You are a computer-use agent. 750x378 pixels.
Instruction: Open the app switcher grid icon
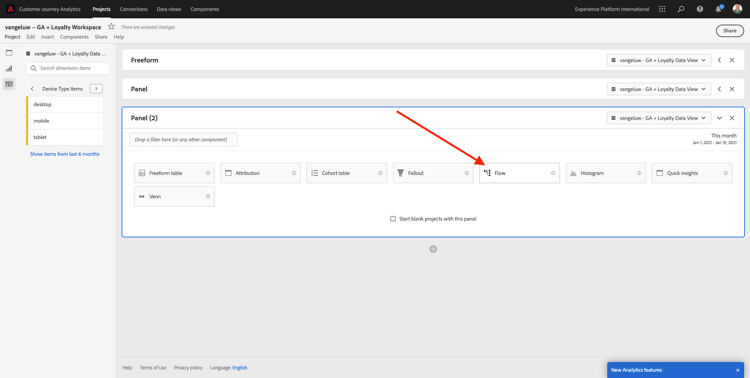point(662,9)
